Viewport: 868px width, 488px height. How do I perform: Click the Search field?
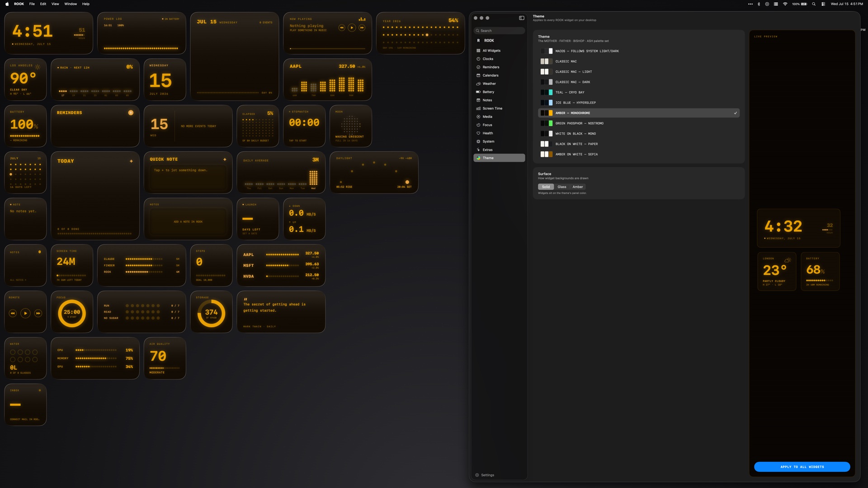click(x=499, y=31)
